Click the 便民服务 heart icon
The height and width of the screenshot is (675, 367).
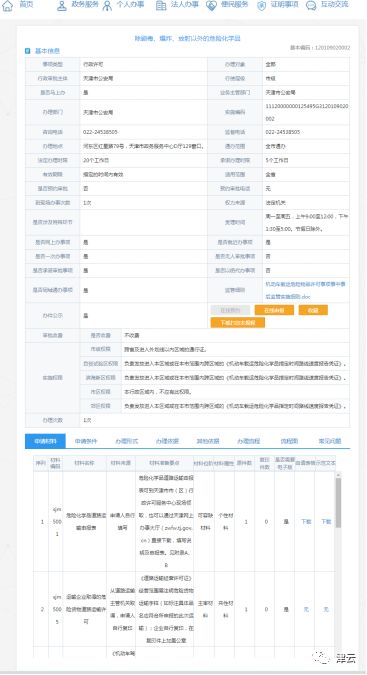[211, 6]
